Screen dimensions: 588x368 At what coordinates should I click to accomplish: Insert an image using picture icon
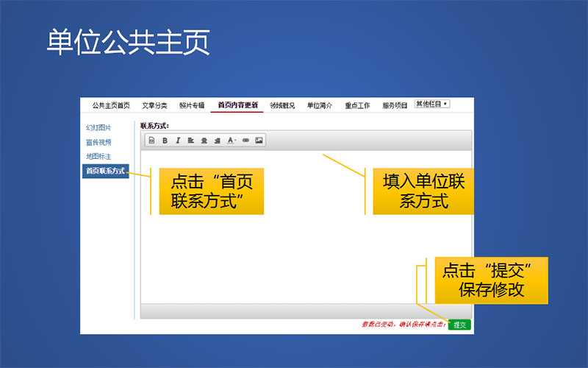259,140
